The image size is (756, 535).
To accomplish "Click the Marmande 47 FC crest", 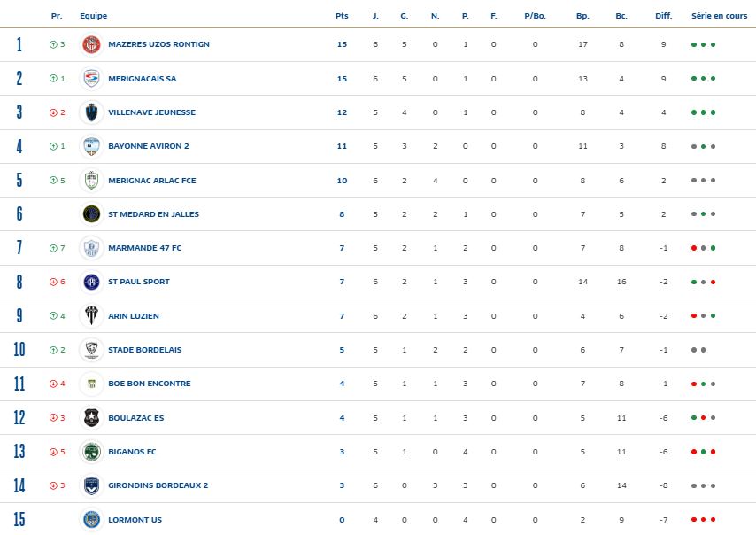I will click(x=92, y=248).
